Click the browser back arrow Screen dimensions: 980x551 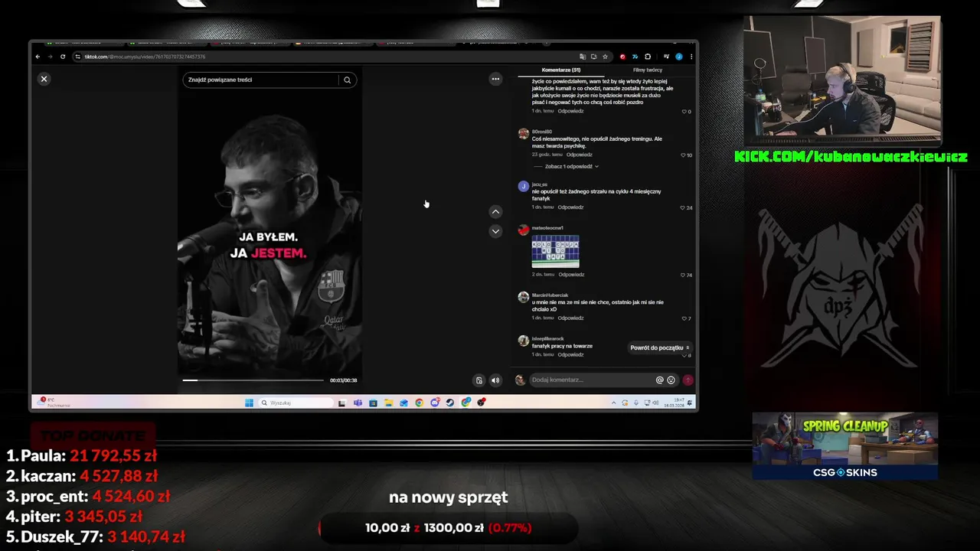click(x=38, y=57)
